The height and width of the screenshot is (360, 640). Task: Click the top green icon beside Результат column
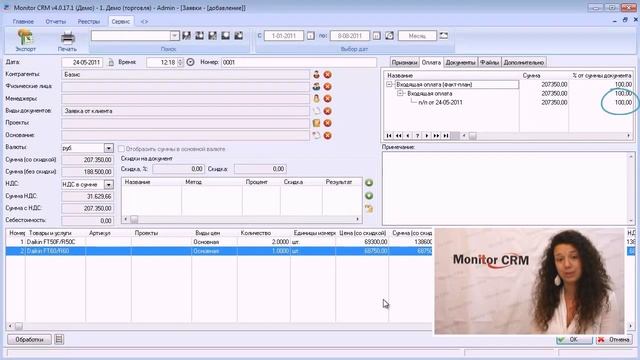click(369, 183)
